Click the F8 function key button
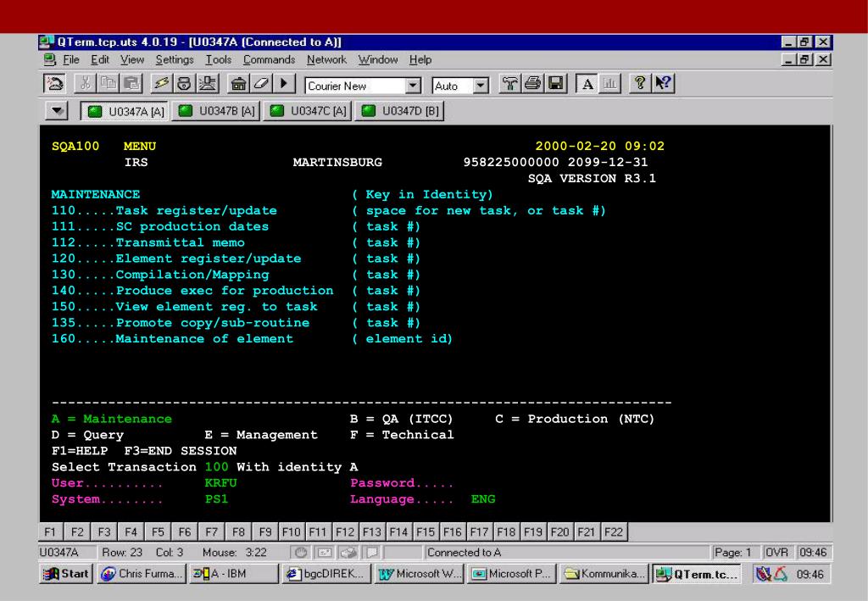The height and width of the screenshot is (601, 868). [238, 531]
